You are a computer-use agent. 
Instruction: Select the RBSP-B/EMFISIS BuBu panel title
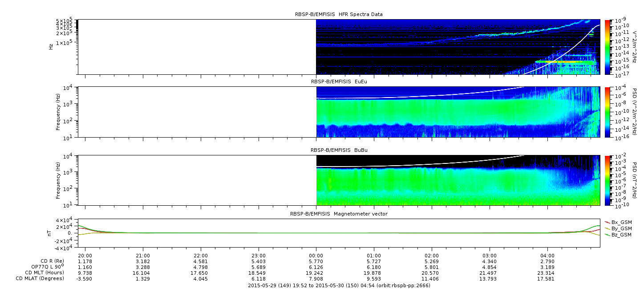tap(338, 150)
